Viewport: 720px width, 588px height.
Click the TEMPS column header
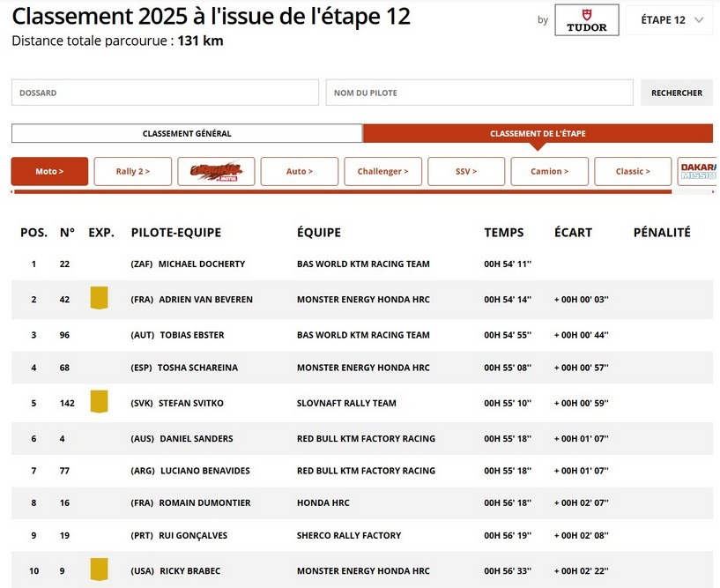(504, 233)
